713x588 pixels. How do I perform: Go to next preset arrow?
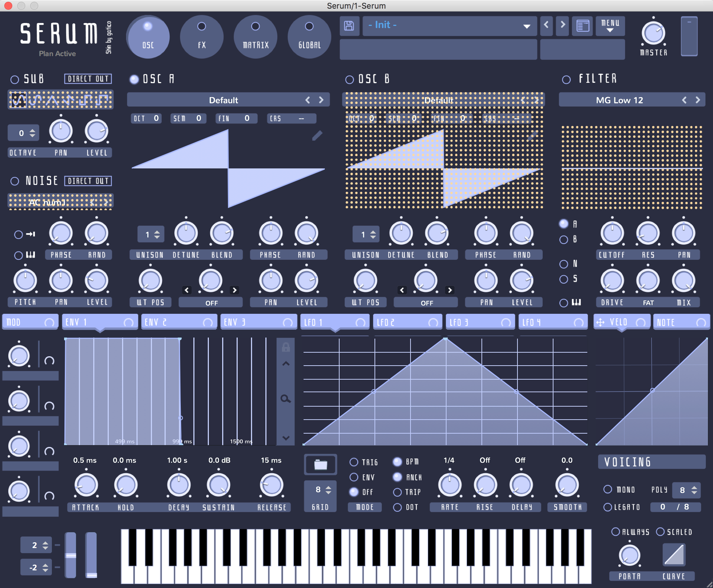pyautogui.click(x=562, y=25)
